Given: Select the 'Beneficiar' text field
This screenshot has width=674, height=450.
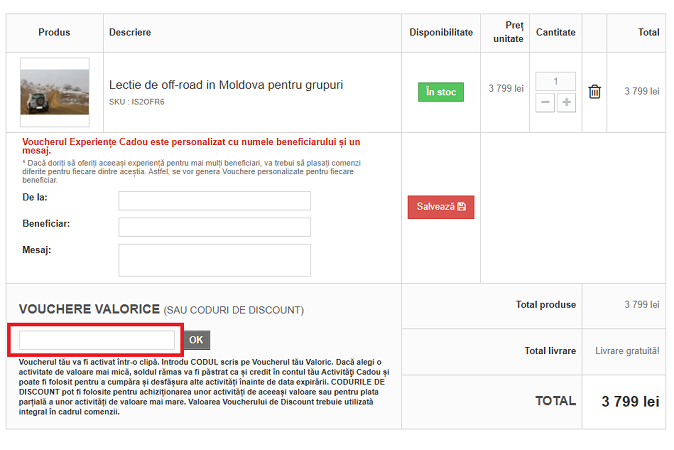Looking at the screenshot, I should [214, 227].
